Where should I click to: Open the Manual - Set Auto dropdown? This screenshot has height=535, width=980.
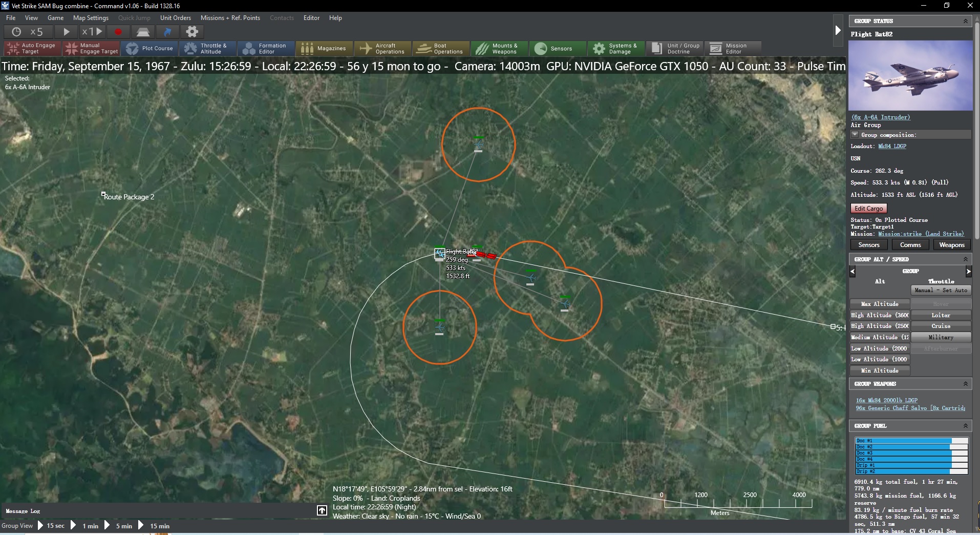(941, 290)
